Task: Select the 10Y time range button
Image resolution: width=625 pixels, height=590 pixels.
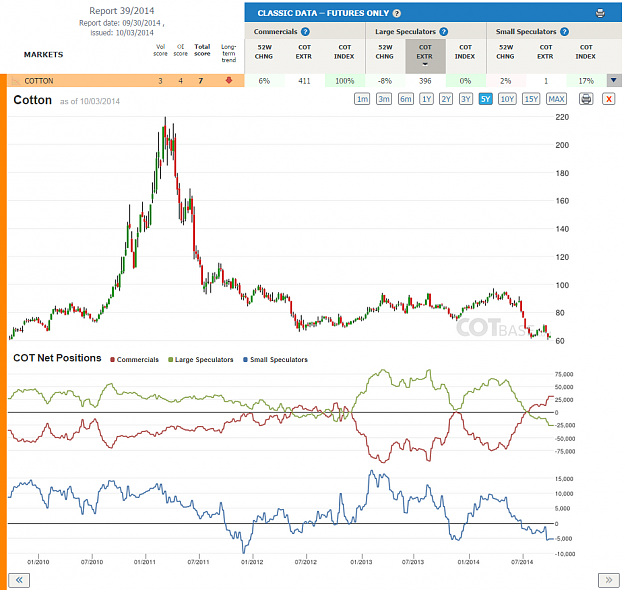Action: point(507,99)
